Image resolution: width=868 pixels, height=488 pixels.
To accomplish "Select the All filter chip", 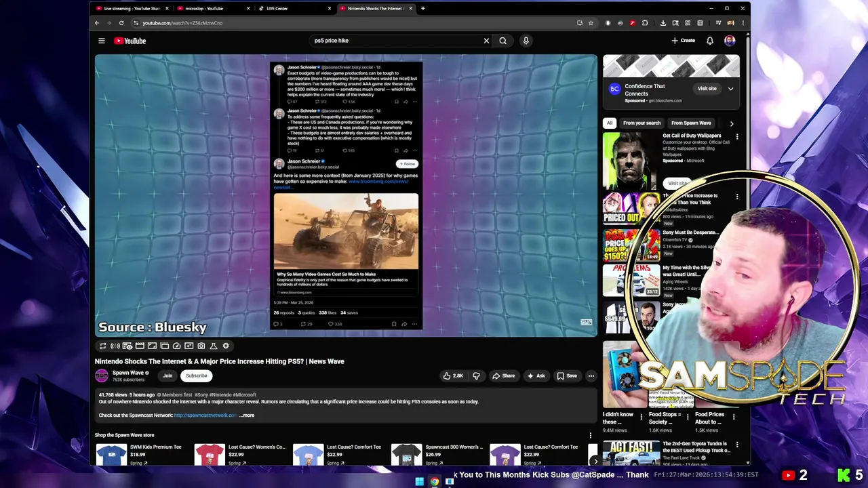I will (610, 123).
